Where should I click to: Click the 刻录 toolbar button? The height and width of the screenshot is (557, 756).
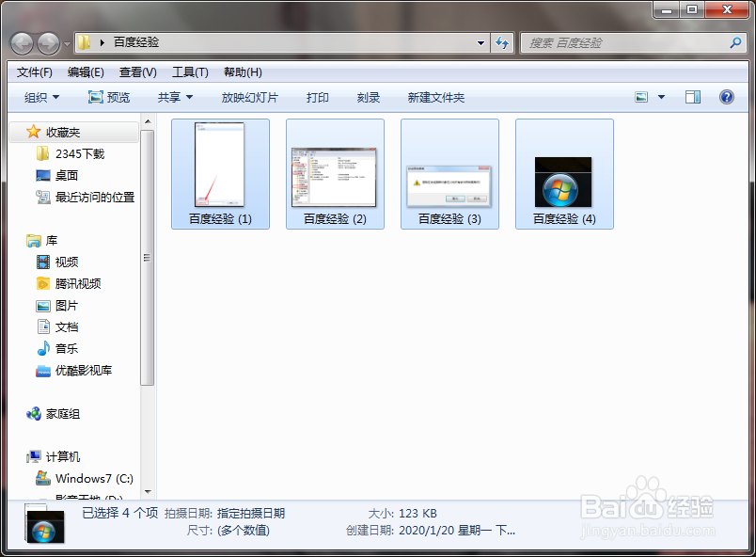369,98
